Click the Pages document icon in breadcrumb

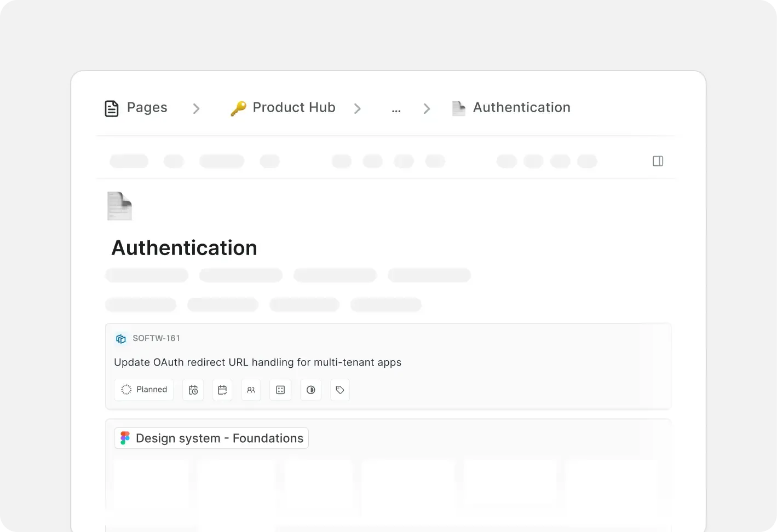[x=112, y=108]
